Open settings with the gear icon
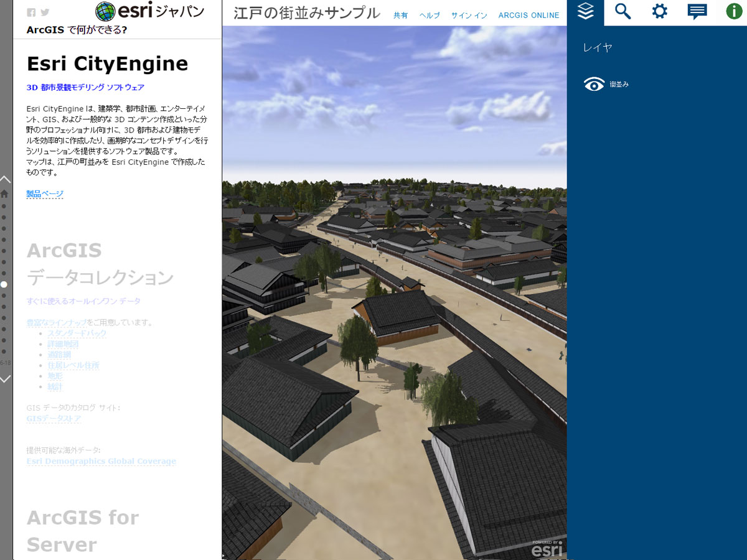This screenshot has height=560, width=747. click(660, 12)
